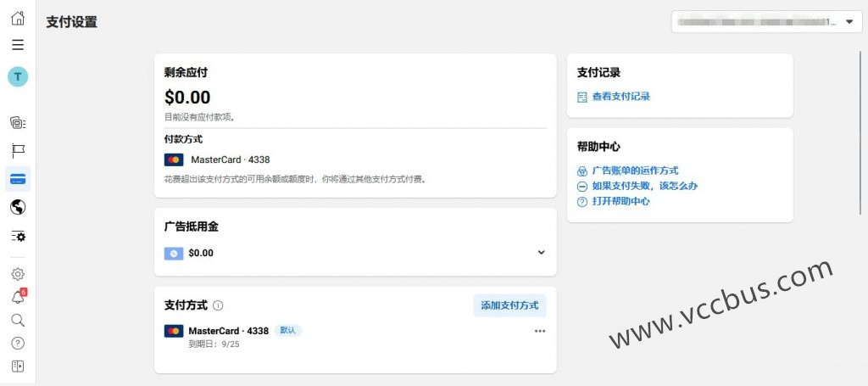Click the T profile avatar
Viewport: 868px width, 386px height.
pos(18,77)
